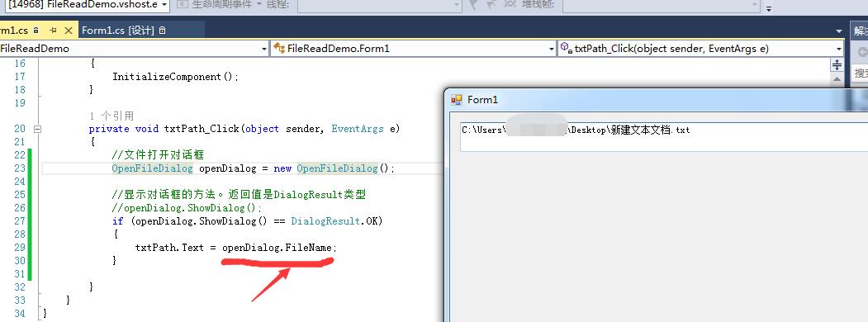Click the split editor window icon
Screen dimensions: 868x322
coord(837,64)
